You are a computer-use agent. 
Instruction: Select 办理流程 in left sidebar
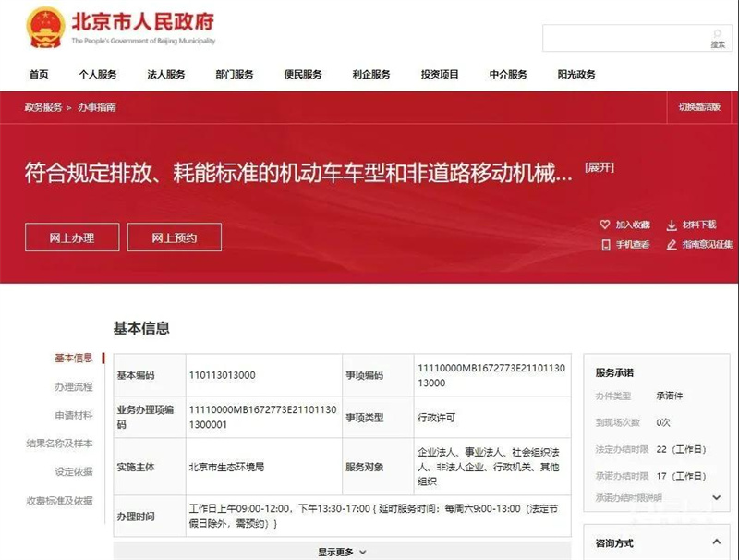pos(73,387)
